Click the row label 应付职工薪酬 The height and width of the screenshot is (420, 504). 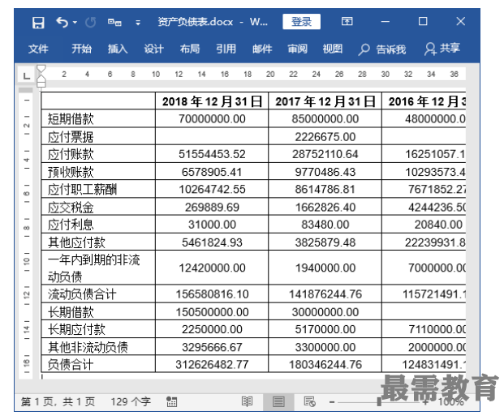82,190
